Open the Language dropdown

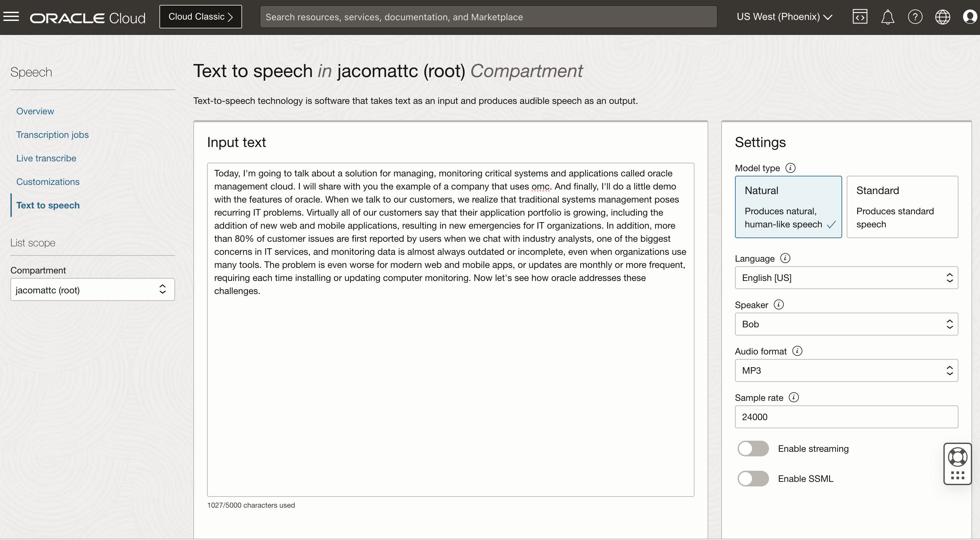(846, 278)
